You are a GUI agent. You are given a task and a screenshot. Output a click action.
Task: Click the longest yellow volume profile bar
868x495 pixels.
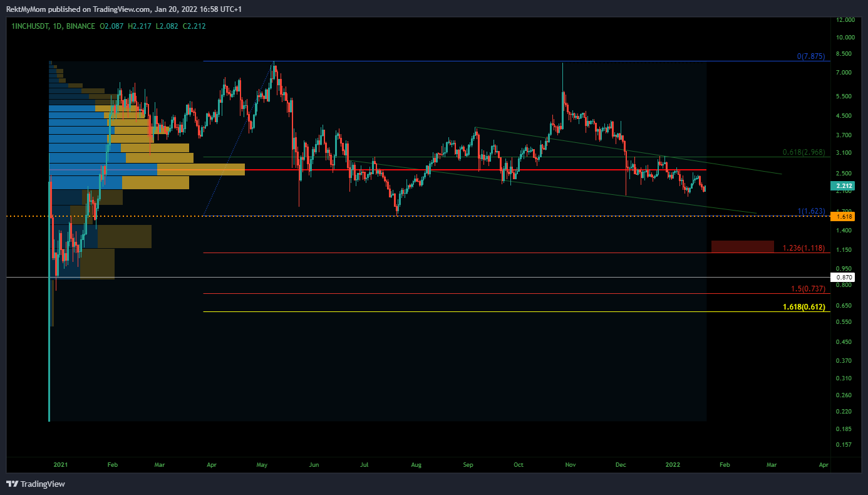200,169
